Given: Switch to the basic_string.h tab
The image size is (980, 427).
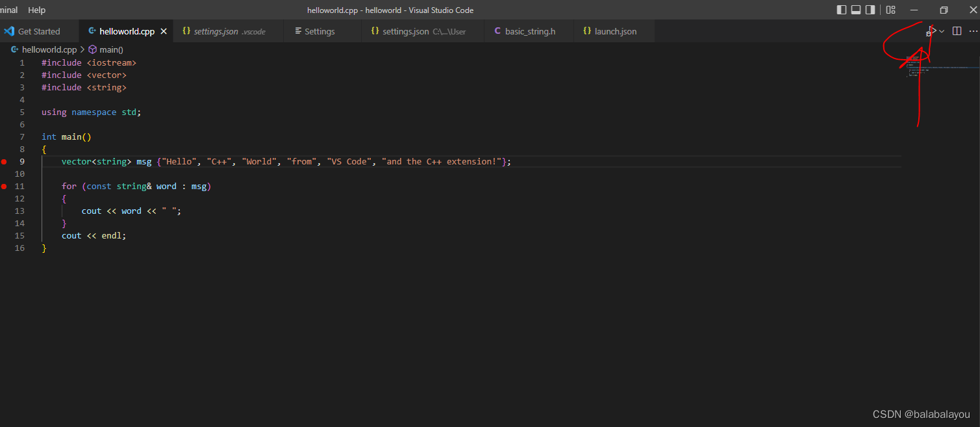Looking at the screenshot, I should click(530, 31).
